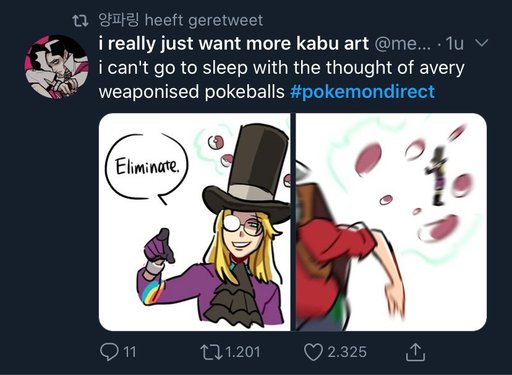Like the tweet with the heart icon
512x375 pixels.
pos(313,352)
